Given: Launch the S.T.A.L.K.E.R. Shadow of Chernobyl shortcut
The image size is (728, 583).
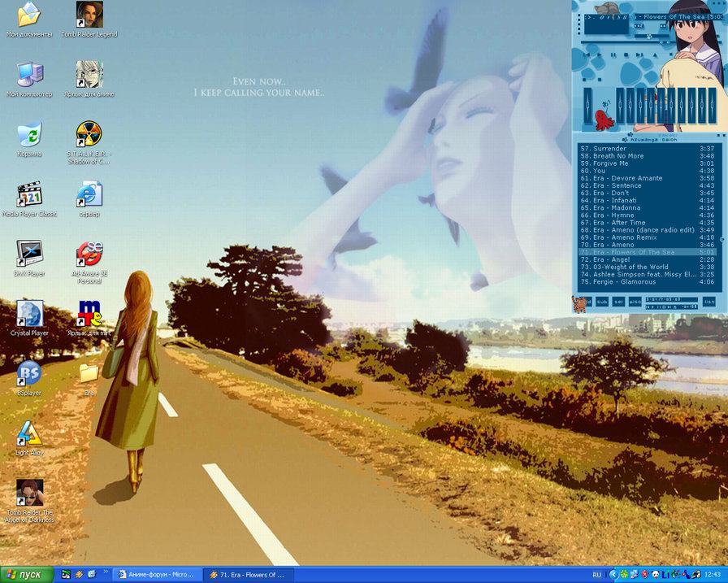Looking at the screenshot, I should (89, 143).
